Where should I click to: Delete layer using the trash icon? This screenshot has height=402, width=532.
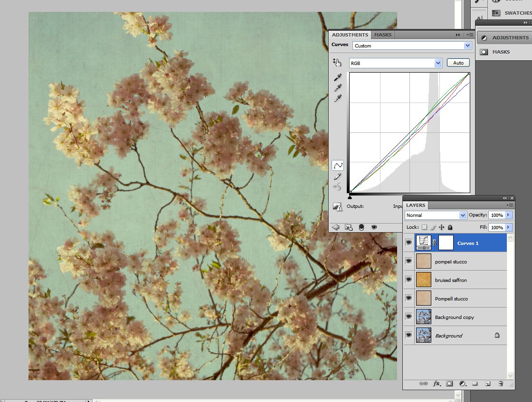pyautogui.click(x=500, y=383)
